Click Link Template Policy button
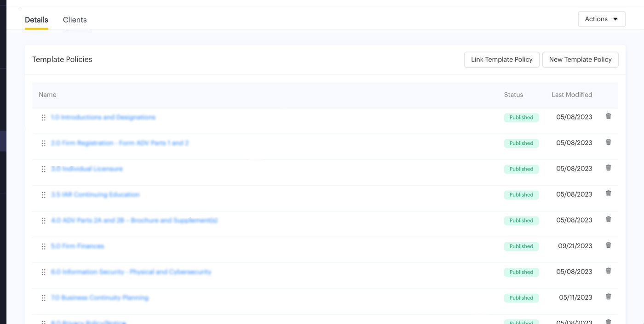Viewport: 644px width, 324px height. click(x=501, y=60)
